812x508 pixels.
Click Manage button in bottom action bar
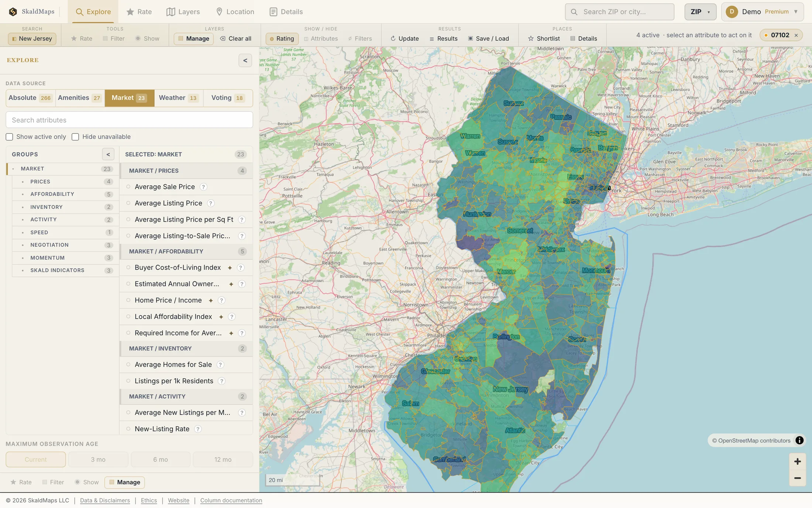pos(125,482)
